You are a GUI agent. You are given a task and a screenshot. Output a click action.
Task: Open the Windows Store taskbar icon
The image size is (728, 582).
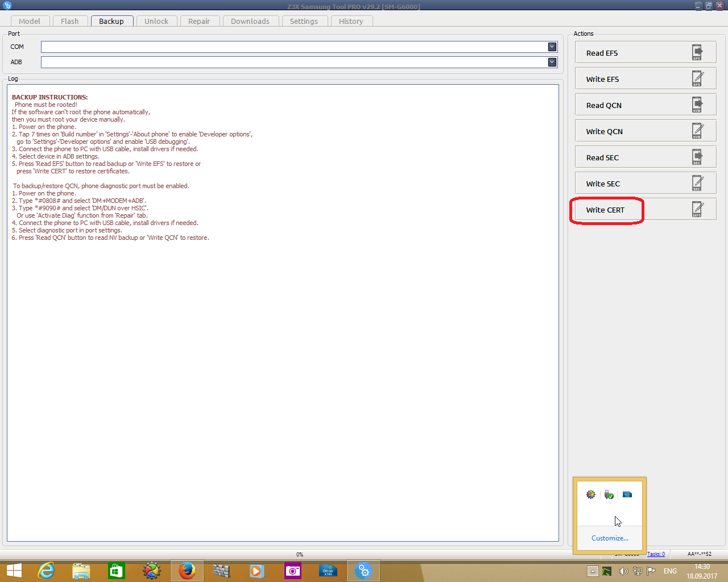[117, 571]
